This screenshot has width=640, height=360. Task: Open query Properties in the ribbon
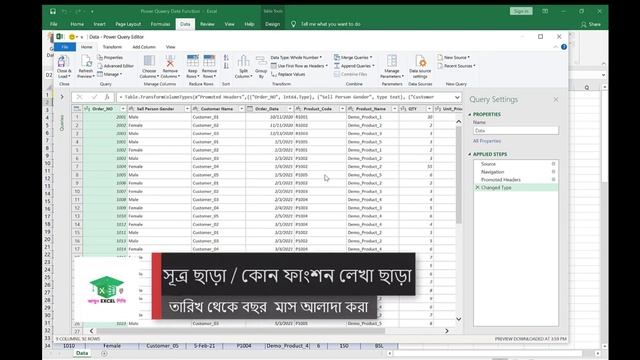110,58
